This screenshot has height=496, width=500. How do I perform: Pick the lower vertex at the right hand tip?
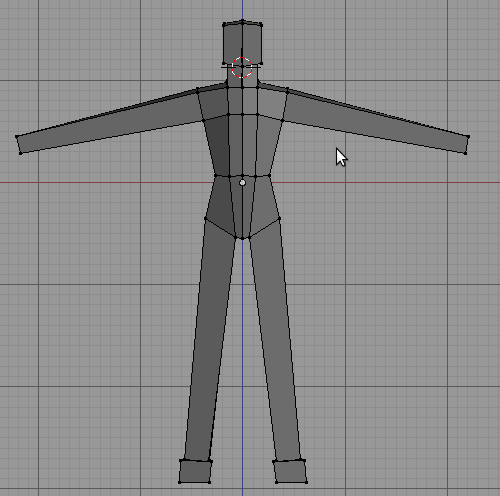[x=465, y=153]
